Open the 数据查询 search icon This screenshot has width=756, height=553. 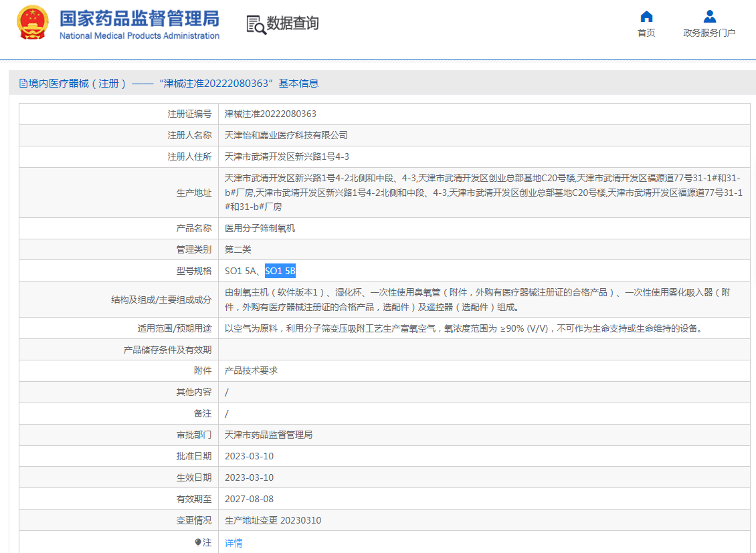[x=256, y=25]
